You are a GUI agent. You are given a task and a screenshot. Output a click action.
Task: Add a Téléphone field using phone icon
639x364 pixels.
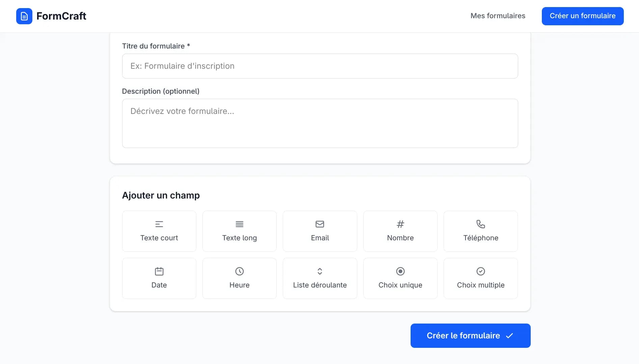pos(480,224)
